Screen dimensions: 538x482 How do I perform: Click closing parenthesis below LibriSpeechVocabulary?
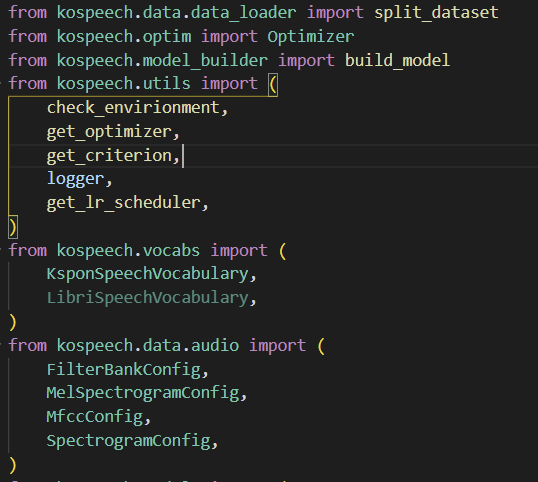[13, 322]
